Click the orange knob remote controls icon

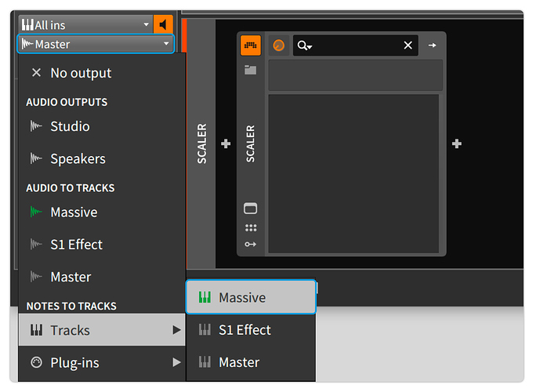[279, 45]
